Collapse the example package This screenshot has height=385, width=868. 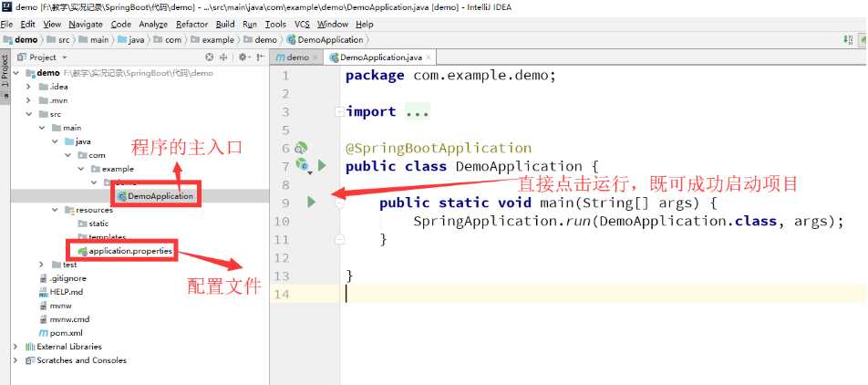point(81,169)
